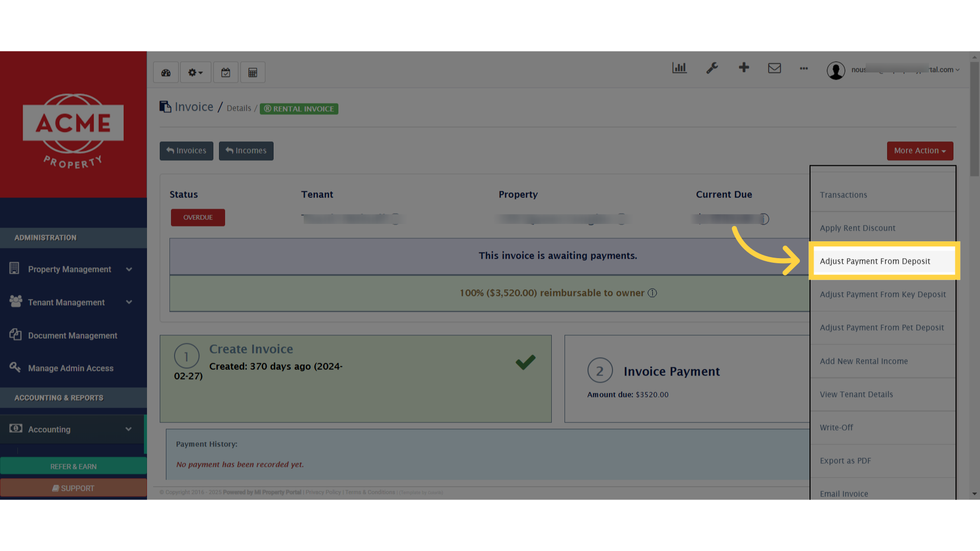
Task: Open the wrench tools icon
Action: 712,68
